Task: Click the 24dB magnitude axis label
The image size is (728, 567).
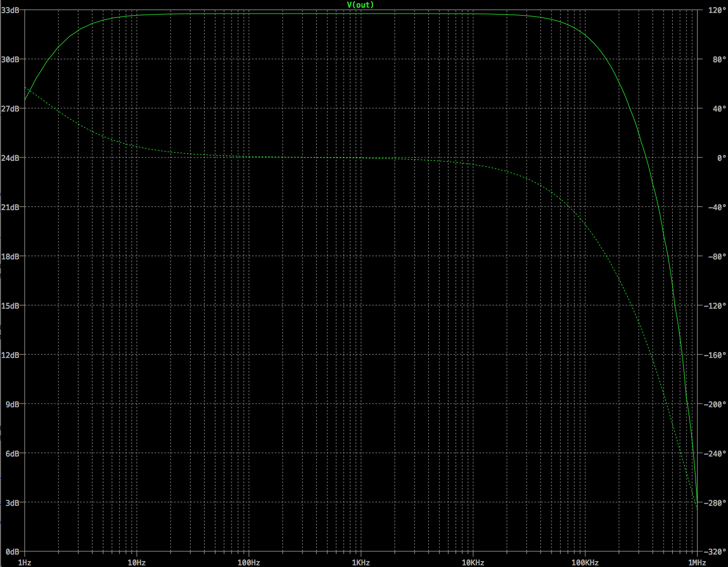Action: pos(10,158)
